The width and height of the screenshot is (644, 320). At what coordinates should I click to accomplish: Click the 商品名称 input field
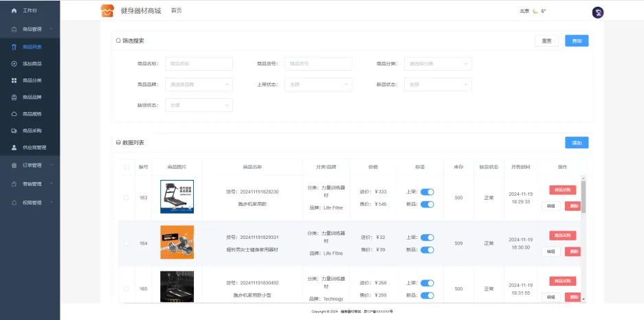[199, 64]
